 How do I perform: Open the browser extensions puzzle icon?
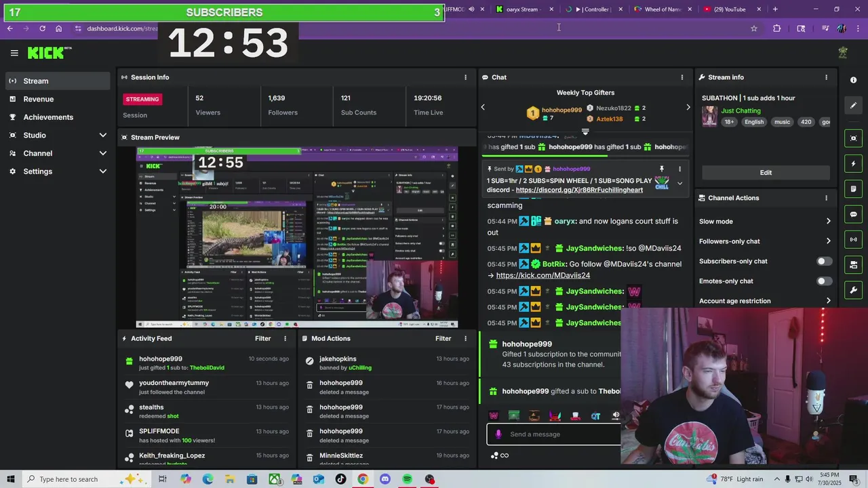coord(776,28)
